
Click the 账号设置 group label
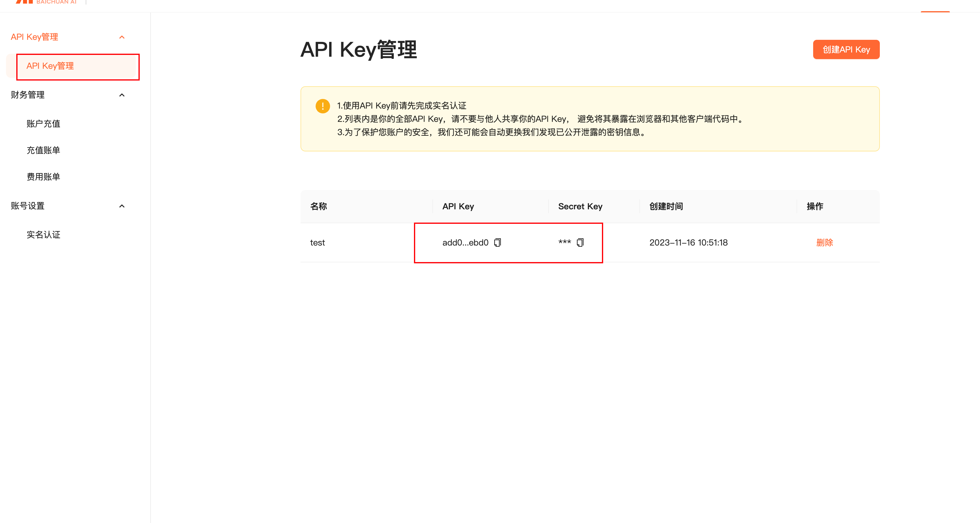pyautogui.click(x=28, y=206)
